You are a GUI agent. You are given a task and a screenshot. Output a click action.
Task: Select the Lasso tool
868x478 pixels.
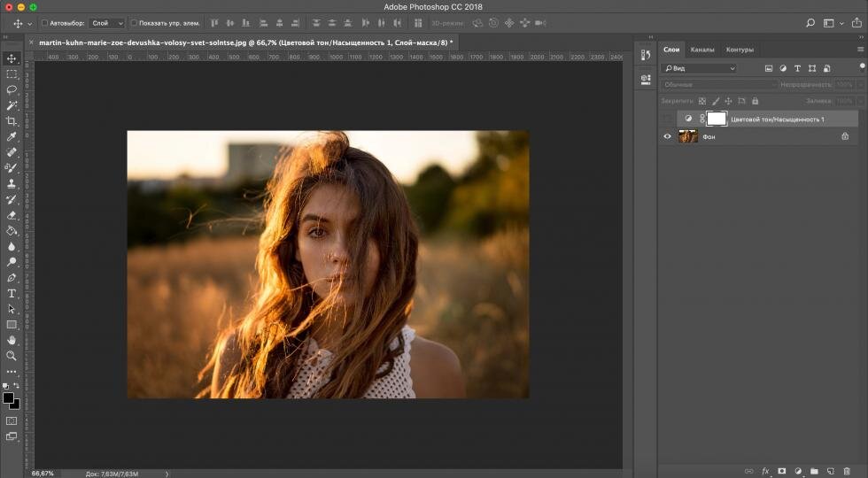point(12,89)
